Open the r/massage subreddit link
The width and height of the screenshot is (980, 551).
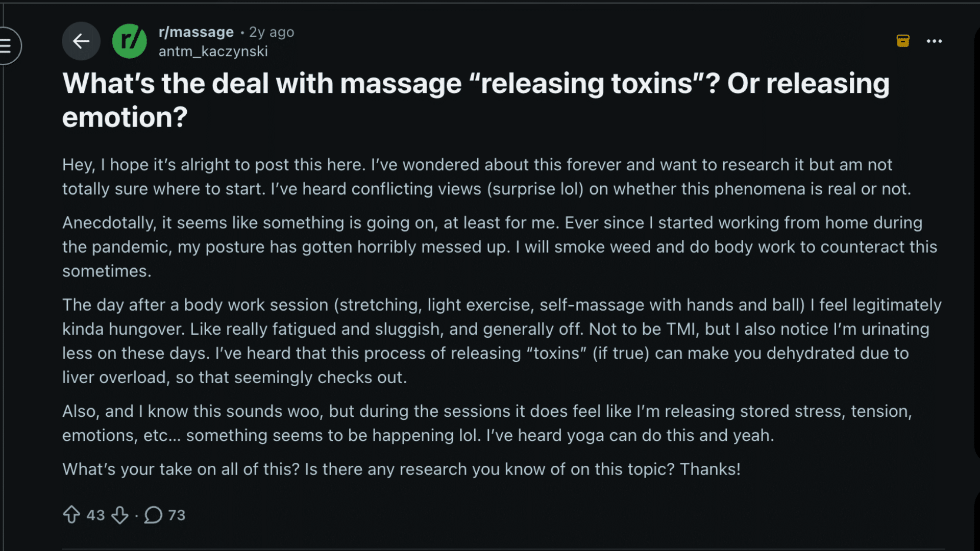(x=195, y=32)
